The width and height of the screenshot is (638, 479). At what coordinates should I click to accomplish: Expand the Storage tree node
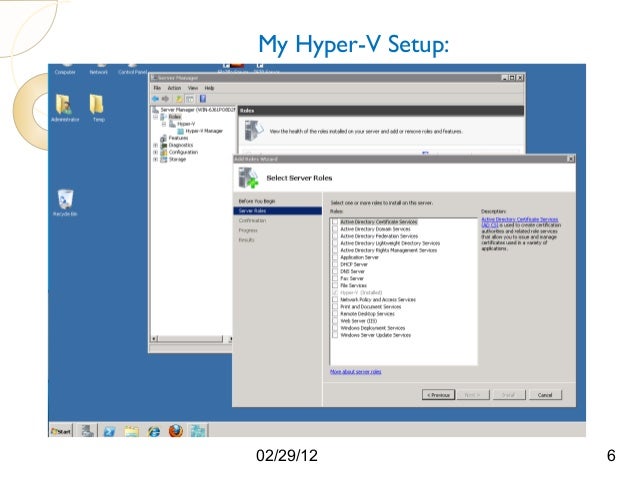point(155,159)
